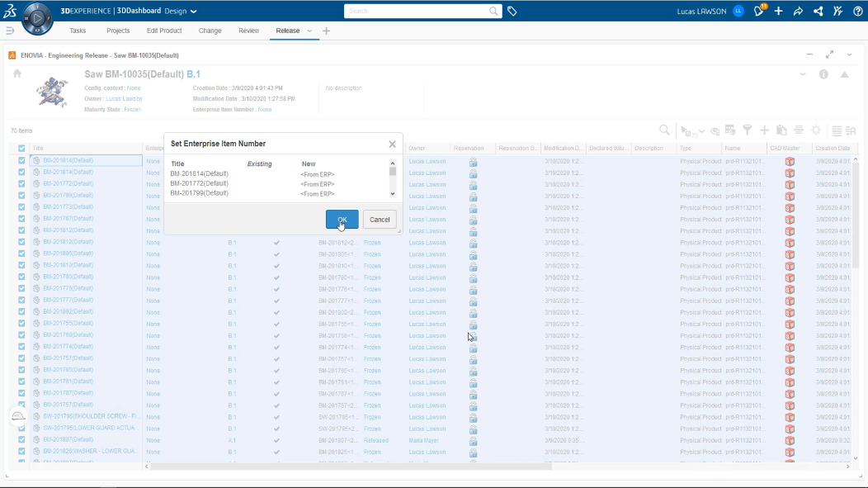This screenshot has width=868, height=488.
Task: Open the share arrow icon in the top bar
Action: point(798,11)
